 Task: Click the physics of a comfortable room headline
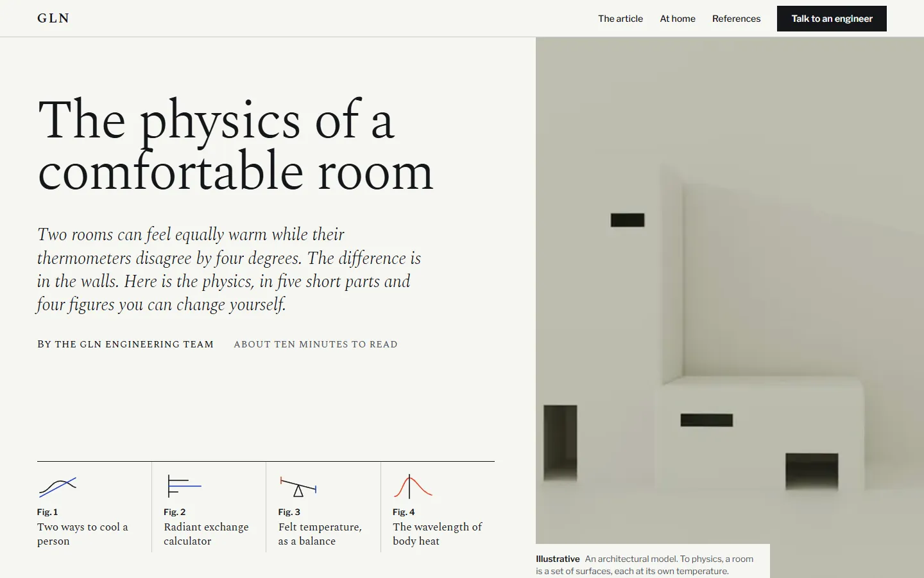[x=235, y=146]
